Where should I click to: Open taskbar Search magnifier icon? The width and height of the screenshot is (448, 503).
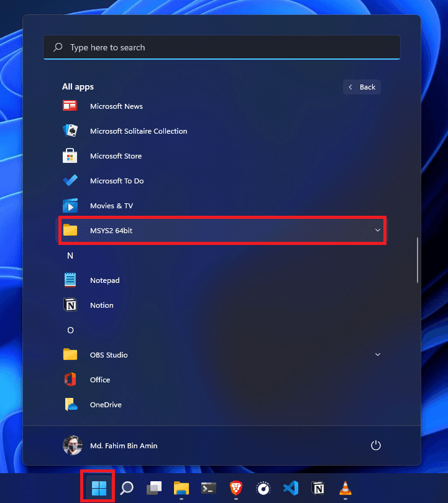[x=127, y=488]
